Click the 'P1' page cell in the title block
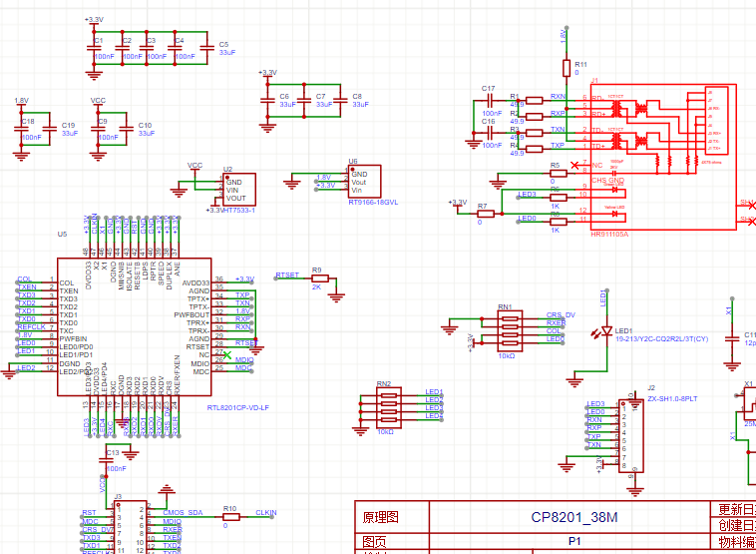Screen dimensions: 756x554 coord(574,541)
